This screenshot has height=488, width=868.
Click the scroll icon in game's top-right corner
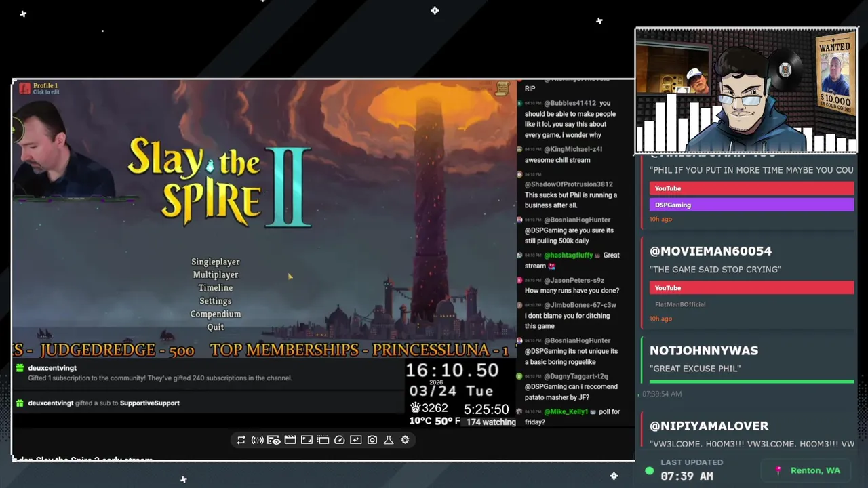click(x=502, y=89)
